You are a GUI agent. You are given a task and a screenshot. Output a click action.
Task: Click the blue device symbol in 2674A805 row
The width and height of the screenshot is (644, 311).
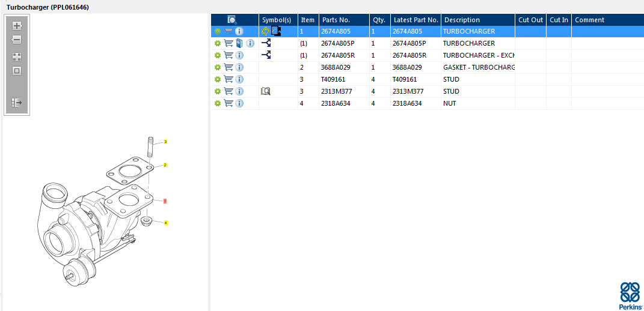coord(277,31)
